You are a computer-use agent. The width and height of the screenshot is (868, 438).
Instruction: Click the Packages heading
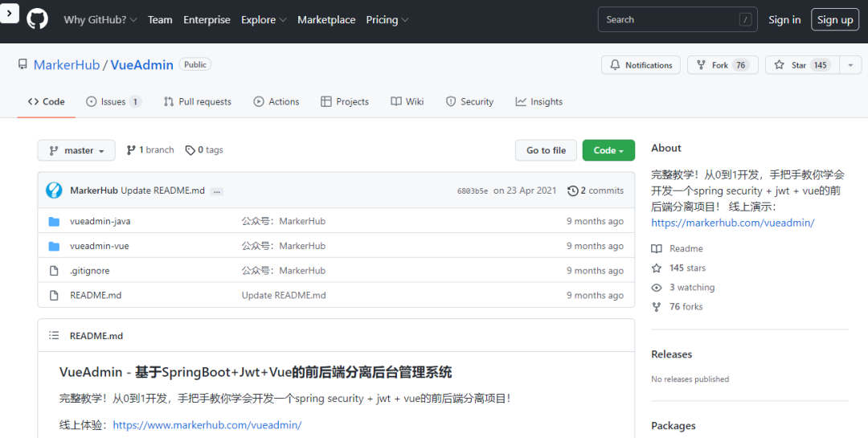coord(674,426)
